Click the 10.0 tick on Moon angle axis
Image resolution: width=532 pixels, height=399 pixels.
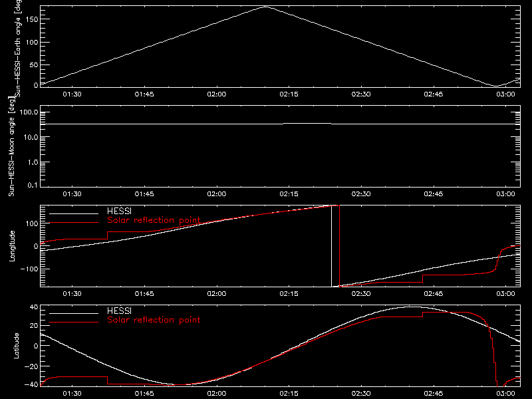pyautogui.click(x=31, y=137)
